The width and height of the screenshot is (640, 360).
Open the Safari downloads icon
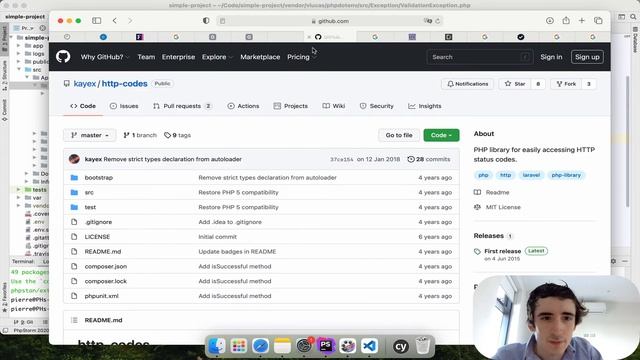(x=550, y=21)
